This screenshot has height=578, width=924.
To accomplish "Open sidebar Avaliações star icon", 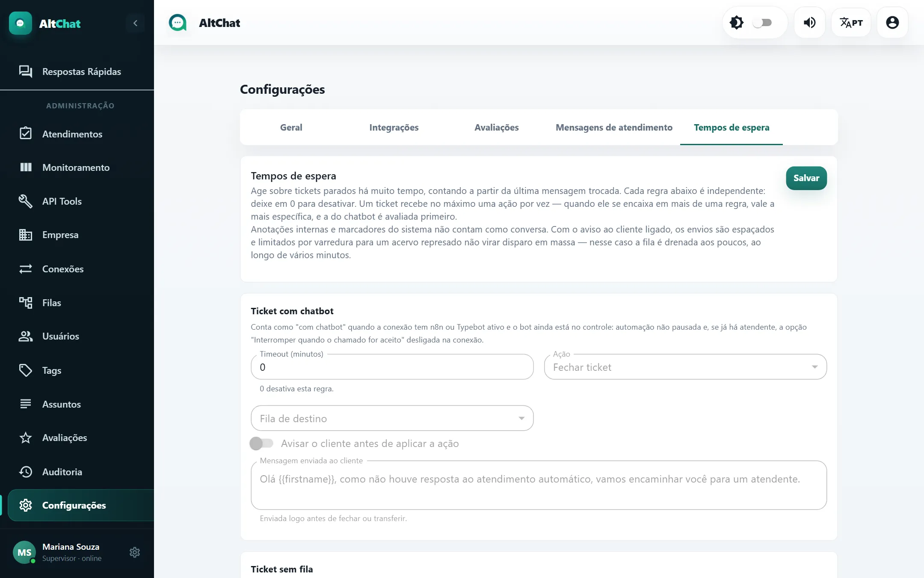I will coord(26,438).
